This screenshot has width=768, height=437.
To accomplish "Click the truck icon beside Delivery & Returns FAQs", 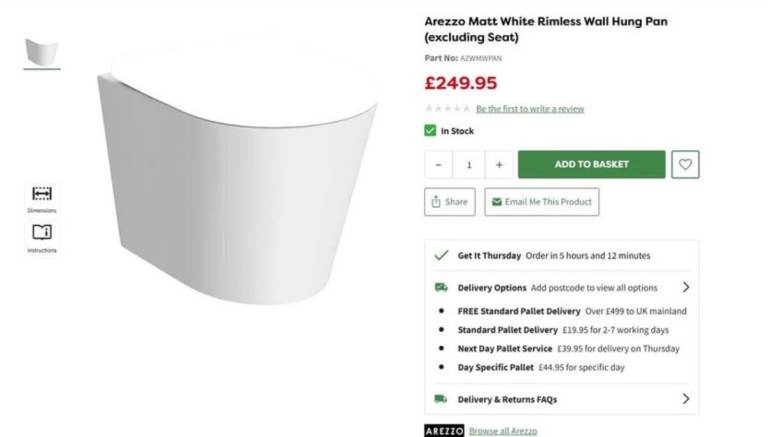I will pos(441,399).
